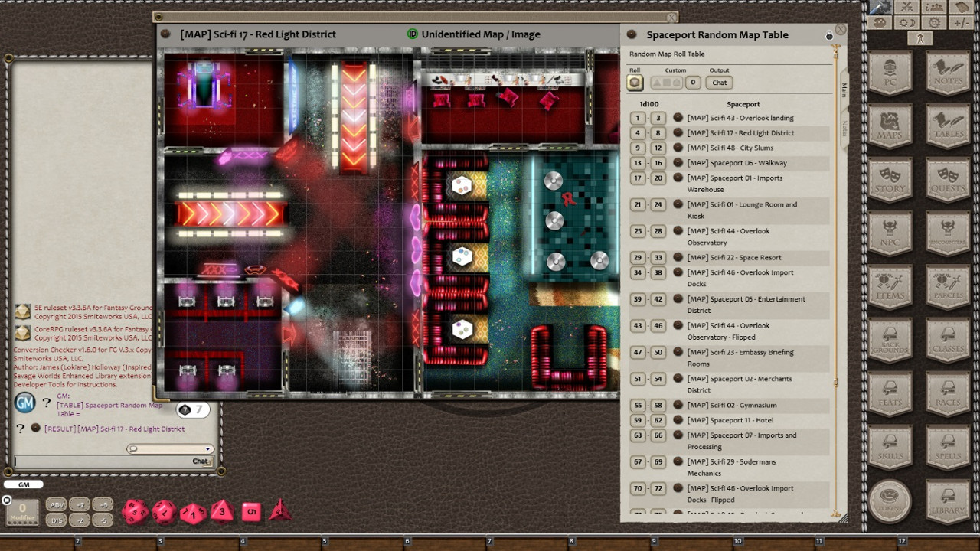The image size is (980, 551).
Task: Open the Options gear icon
Action: coord(933,22)
